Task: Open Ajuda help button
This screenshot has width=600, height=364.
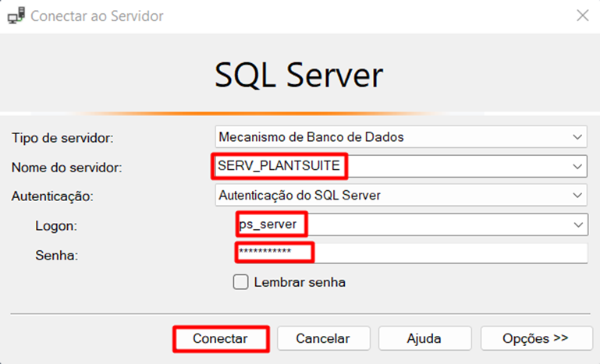Action: pyautogui.click(x=424, y=338)
